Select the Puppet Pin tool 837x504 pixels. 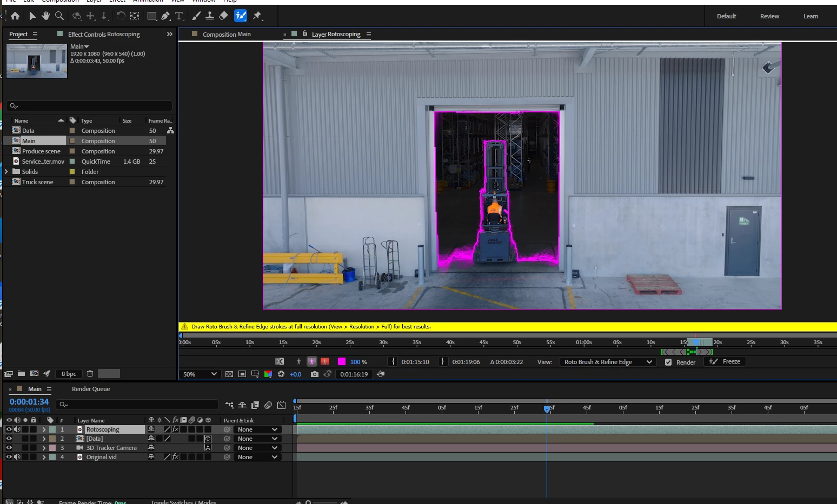point(257,16)
